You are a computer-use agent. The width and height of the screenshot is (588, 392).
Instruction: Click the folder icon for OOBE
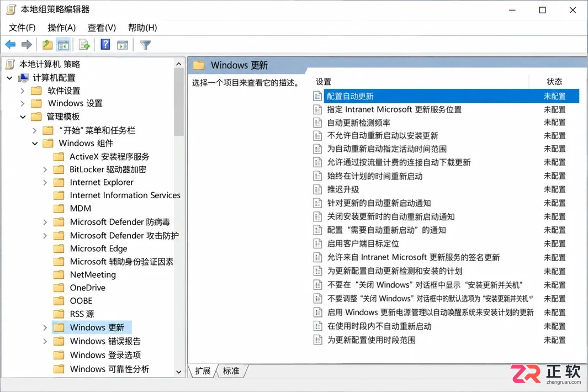point(59,300)
